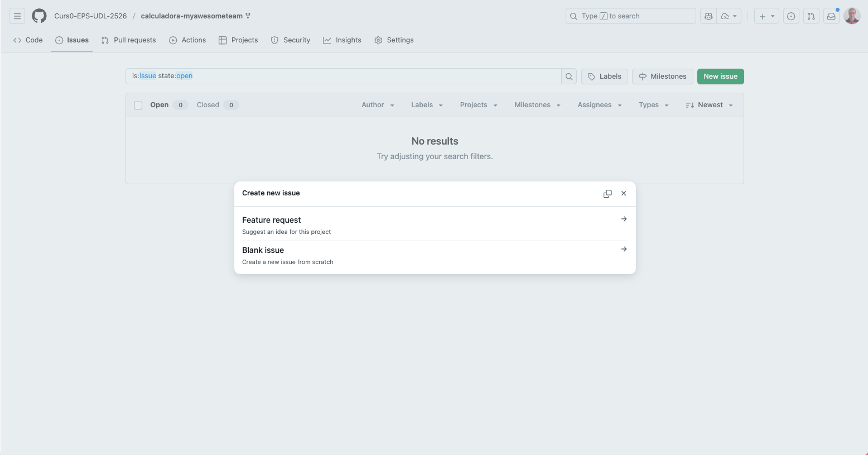Switch to the Insights tab
This screenshot has width=868, height=455.
click(342, 40)
